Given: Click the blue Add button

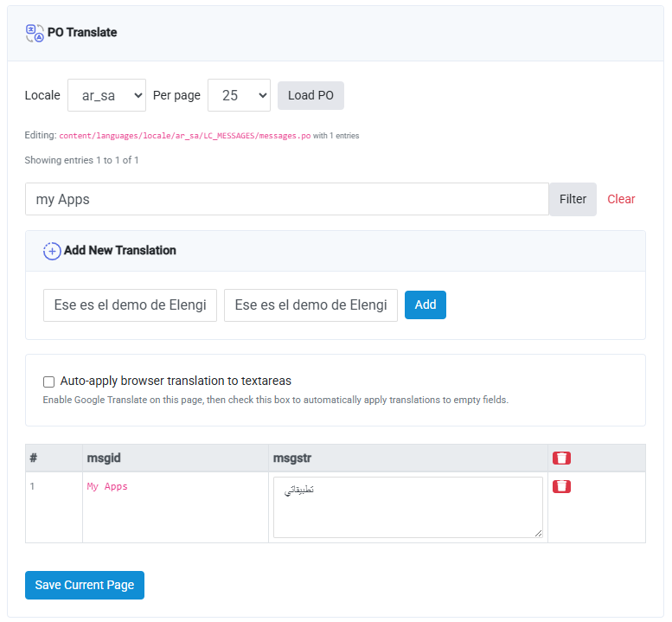Looking at the screenshot, I should [426, 305].
